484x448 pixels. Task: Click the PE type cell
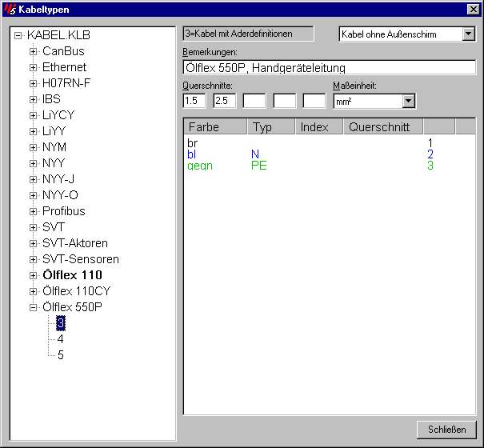point(259,166)
